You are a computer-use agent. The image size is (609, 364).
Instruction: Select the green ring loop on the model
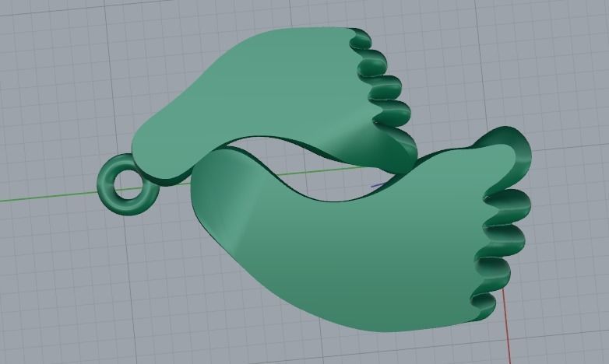tap(128, 184)
